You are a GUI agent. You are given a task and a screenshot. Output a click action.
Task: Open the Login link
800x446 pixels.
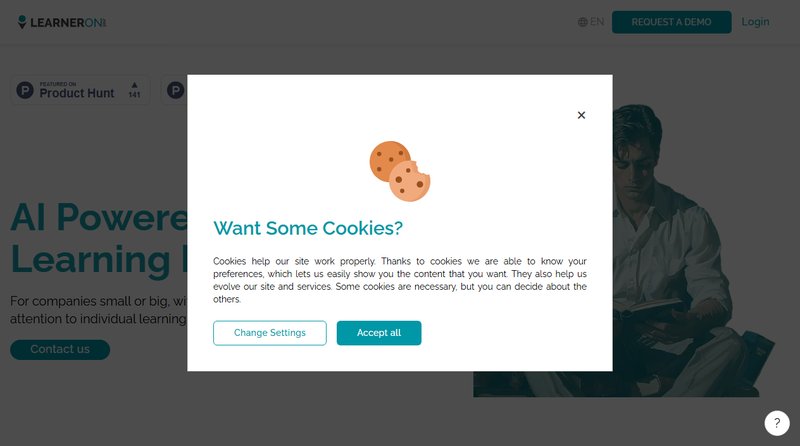755,22
